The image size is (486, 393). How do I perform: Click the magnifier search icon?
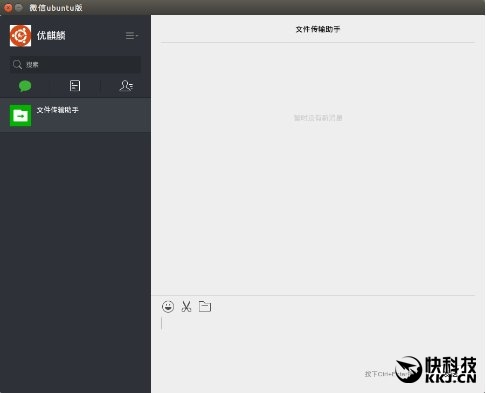17,65
